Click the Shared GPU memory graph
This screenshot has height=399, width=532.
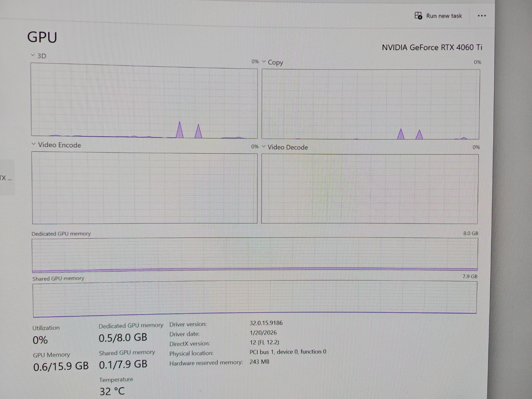[255, 299]
